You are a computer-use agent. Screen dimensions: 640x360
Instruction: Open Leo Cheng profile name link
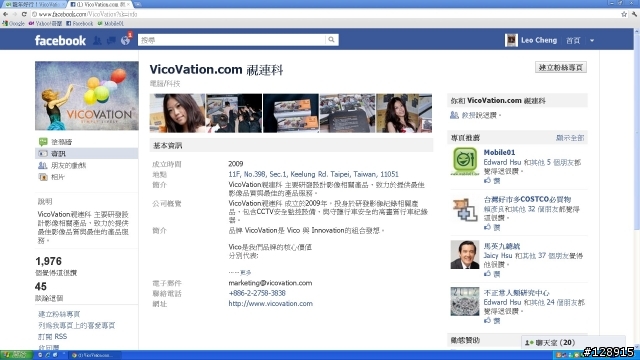point(539,40)
